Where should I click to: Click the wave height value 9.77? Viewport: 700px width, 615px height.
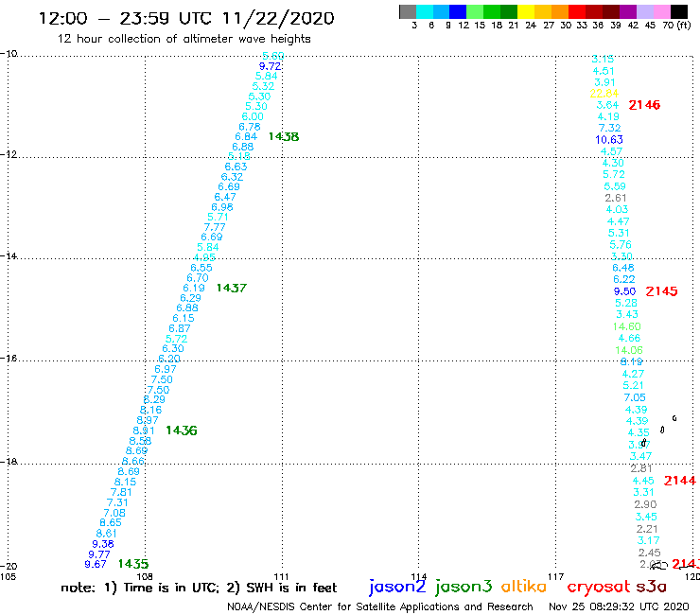(99, 554)
